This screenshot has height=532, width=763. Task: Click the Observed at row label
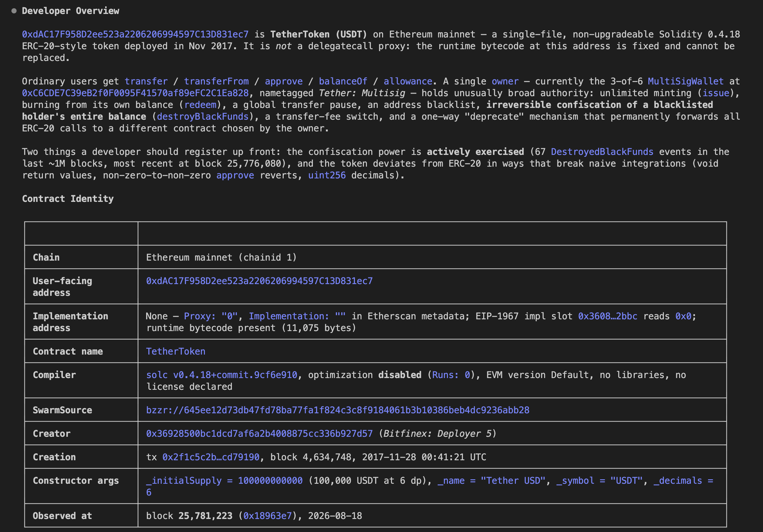pos(63,516)
